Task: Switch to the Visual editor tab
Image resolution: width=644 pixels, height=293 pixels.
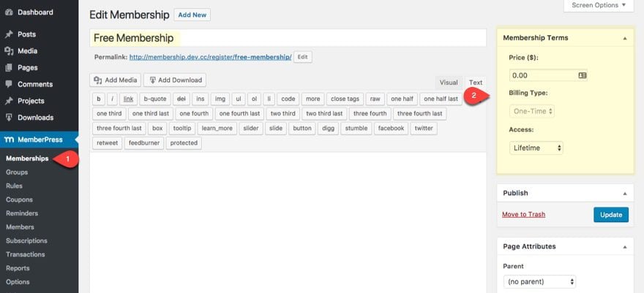Action: coord(449,83)
